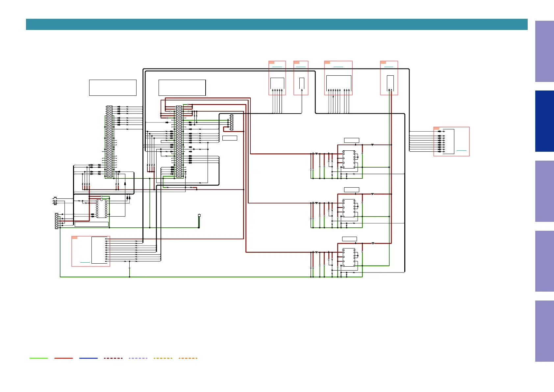Click the lavender dashed legend line

coord(138,358)
